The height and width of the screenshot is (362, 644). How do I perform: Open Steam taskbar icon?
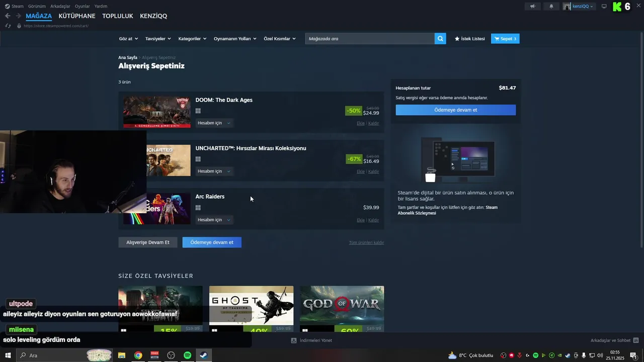pos(203,355)
